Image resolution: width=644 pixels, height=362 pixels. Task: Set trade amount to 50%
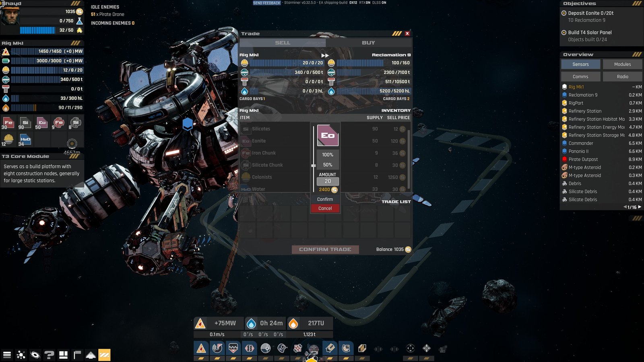click(x=328, y=165)
